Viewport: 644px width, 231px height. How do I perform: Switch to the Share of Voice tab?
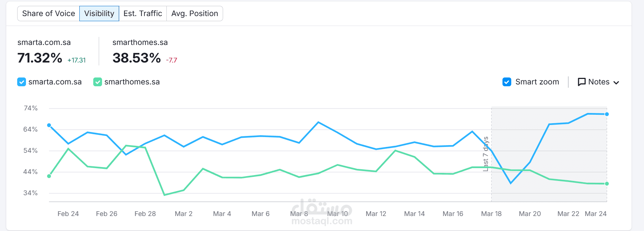tap(48, 14)
